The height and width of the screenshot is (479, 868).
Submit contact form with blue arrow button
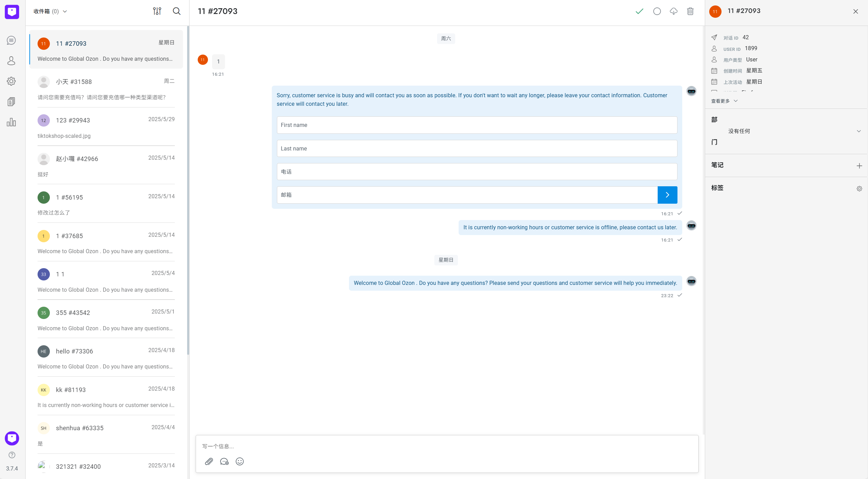pyautogui.click(x=667, y=195)
